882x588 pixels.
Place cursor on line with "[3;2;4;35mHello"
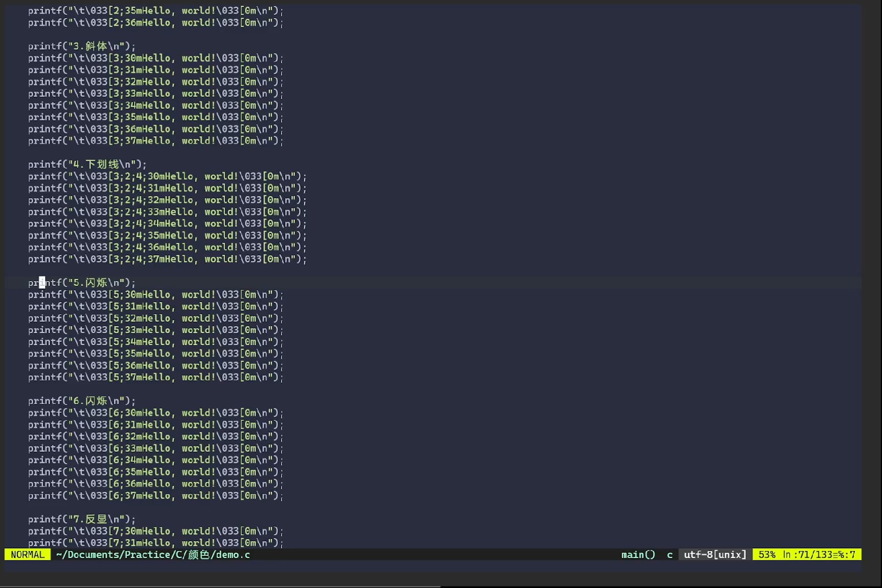pyautogui.click(x=167, y=235)
